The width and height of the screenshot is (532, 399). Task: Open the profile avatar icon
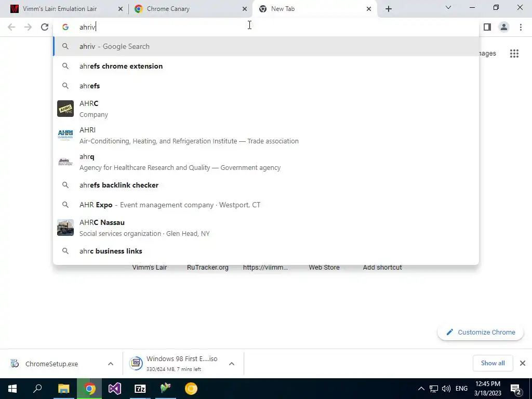[x=504, y=27]
